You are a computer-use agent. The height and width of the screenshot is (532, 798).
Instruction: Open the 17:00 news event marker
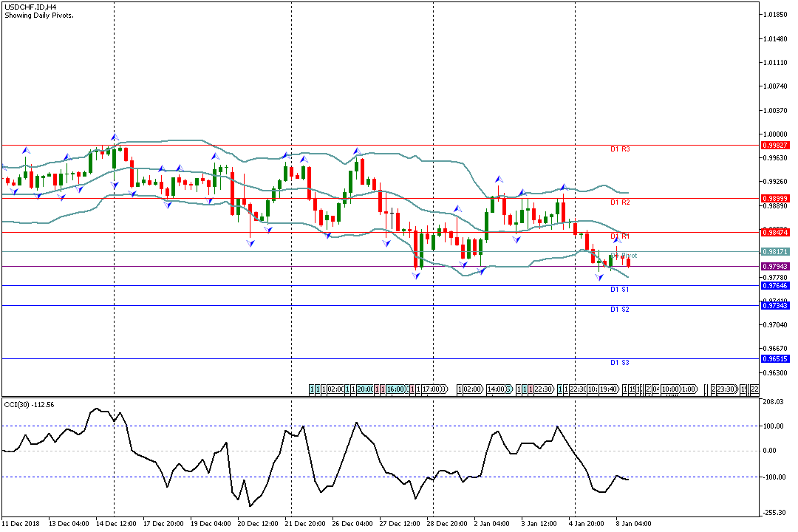pos(432,389)
